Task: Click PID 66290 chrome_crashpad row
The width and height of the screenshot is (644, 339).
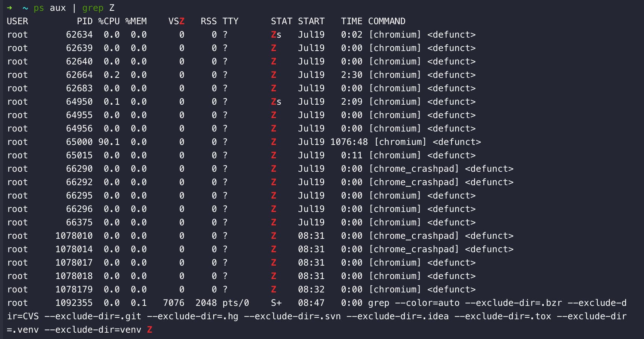Action: [x=79, y=169]
